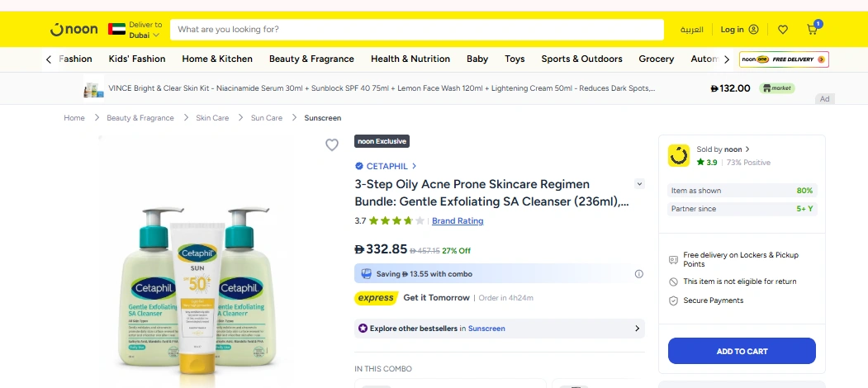Screen dimensions: 868x388
Task: Click the noon seller logo icon
Action: [679, 155]
